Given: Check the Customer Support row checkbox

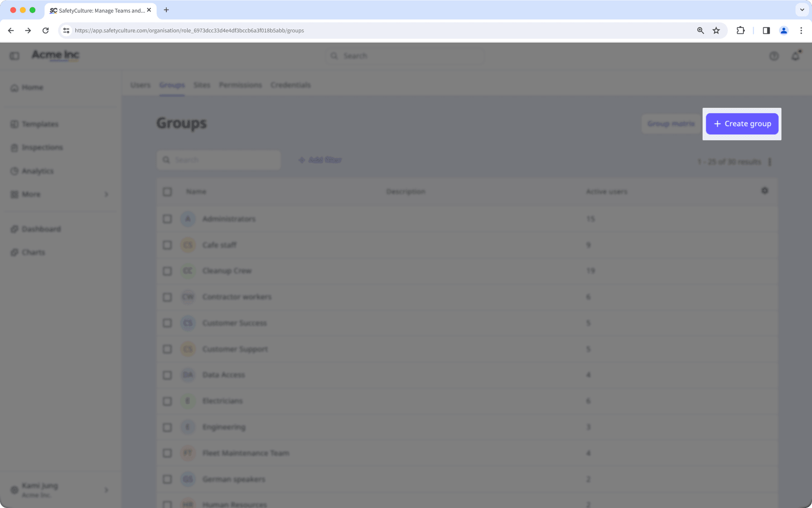Looking at the screenshot, I should click(167, 349).
